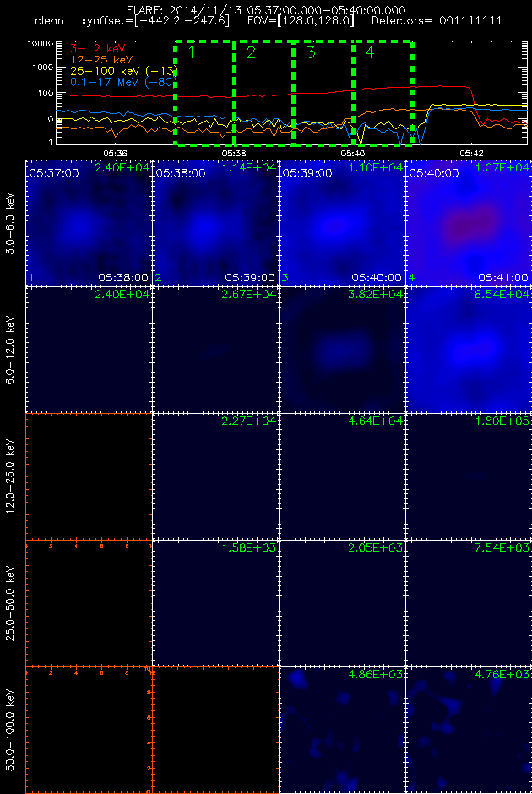Click the 7.54E+03 value label
The image size is (532, 794).
pos(502,547)
